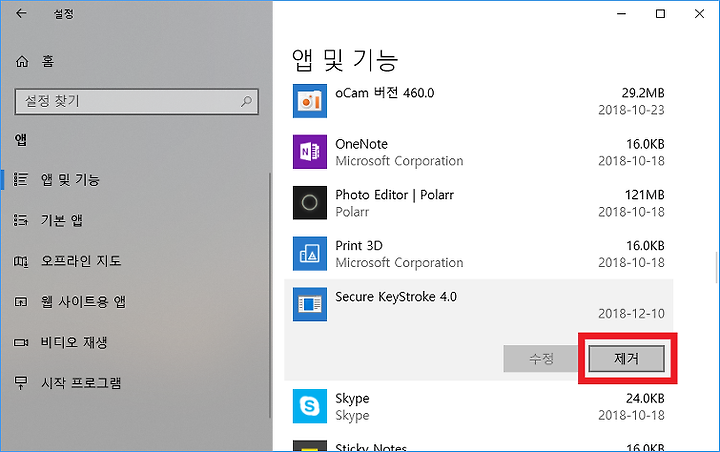Open 기본 앱 section
Viewport: 720px width, 452px height.
tap(62, 220)
